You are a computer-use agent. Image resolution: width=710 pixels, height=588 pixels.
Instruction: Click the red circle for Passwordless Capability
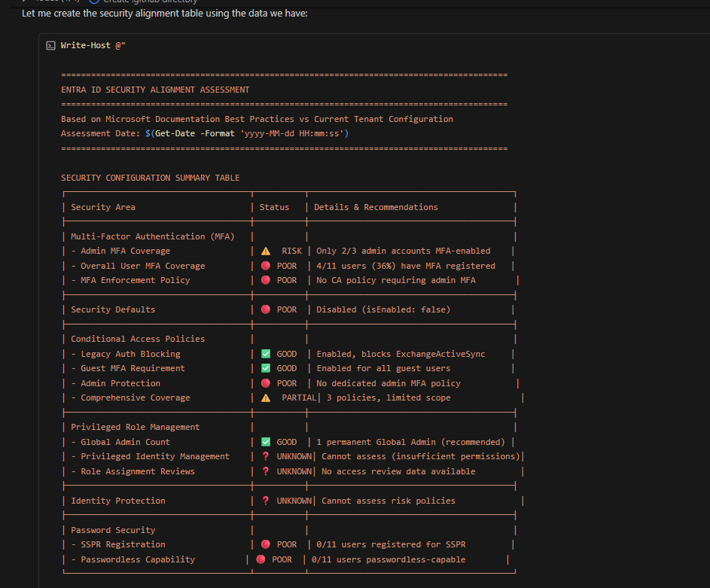tap(261, 559)
